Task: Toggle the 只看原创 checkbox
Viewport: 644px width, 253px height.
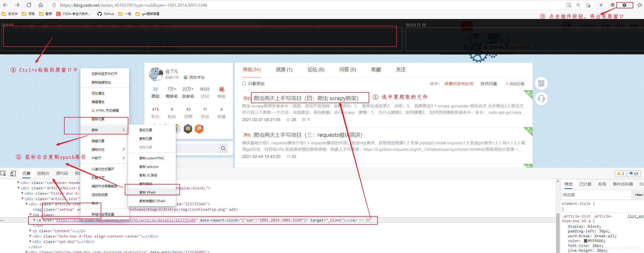Action: (244, 84)
